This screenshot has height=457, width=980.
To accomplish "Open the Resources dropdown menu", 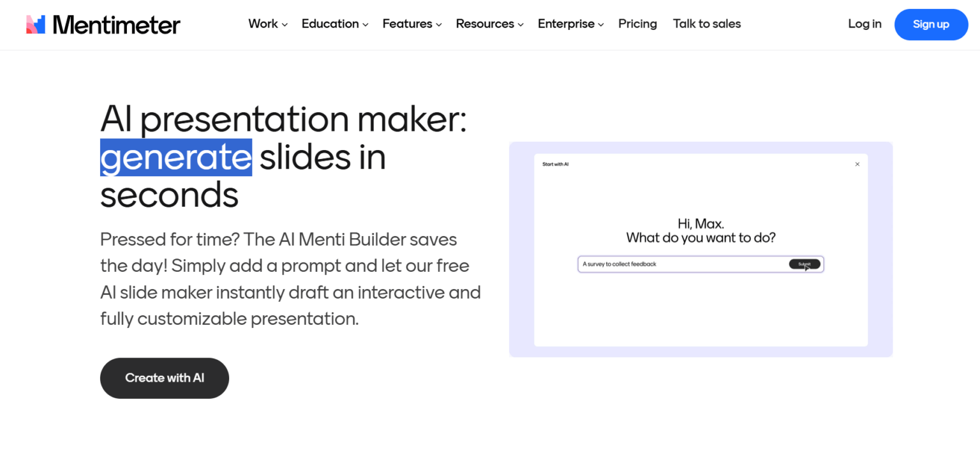I will coord(489,24).
